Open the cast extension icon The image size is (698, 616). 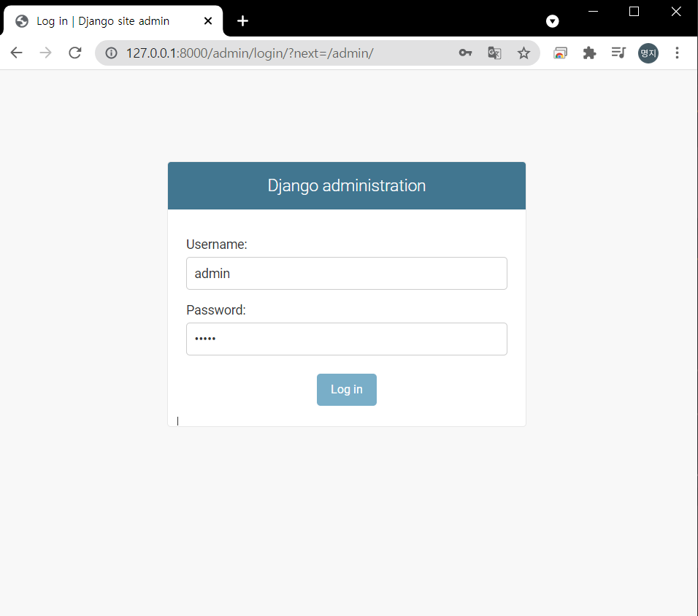[x=560, y=53]
